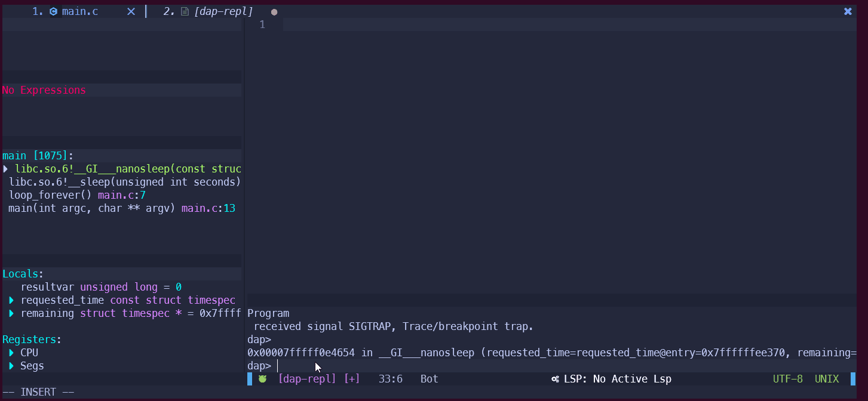Expand the Segs registers group
This screenshot has width=868, height=401.
click(12, 366)
